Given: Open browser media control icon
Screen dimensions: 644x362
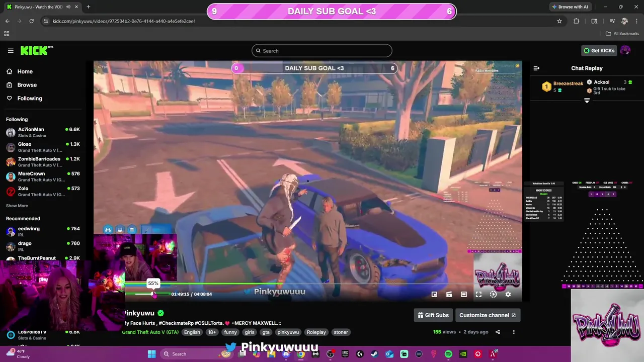Looking at the screenshot, I should pos(612,21).
